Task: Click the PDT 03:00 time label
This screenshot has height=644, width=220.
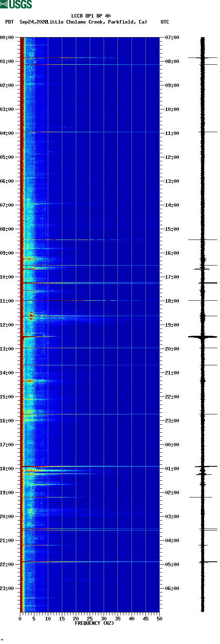Action: (x=7, y=109)
